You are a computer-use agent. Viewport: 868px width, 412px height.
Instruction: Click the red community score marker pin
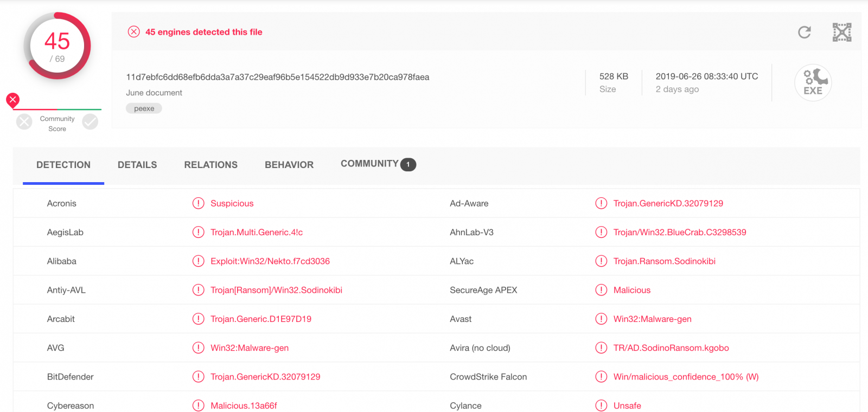point(12,100)
